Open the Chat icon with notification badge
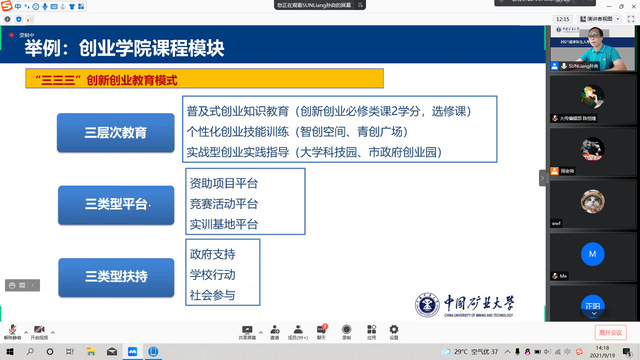 pyautogui.click(x=322, y=332)
